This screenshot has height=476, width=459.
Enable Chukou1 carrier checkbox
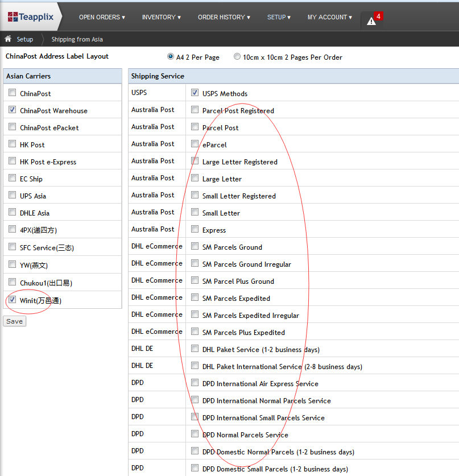(x=12, y=282)
